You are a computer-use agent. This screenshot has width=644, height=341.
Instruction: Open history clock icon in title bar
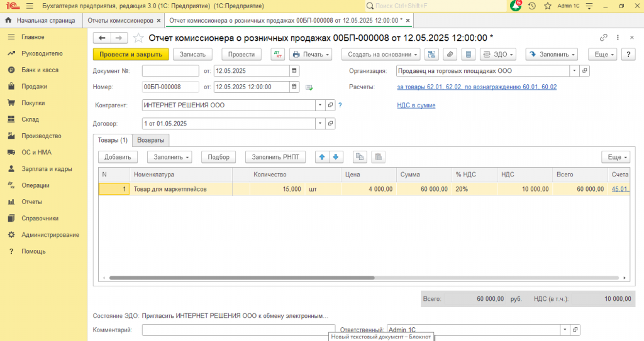tap(532, 6)
